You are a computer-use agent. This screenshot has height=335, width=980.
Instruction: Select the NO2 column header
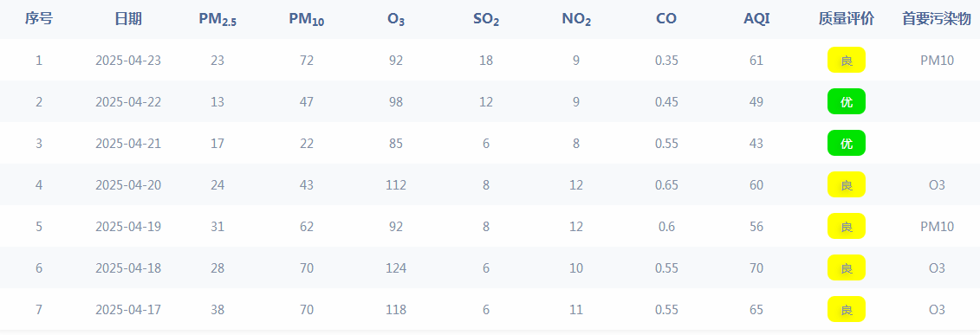click(x=576, y=19)
